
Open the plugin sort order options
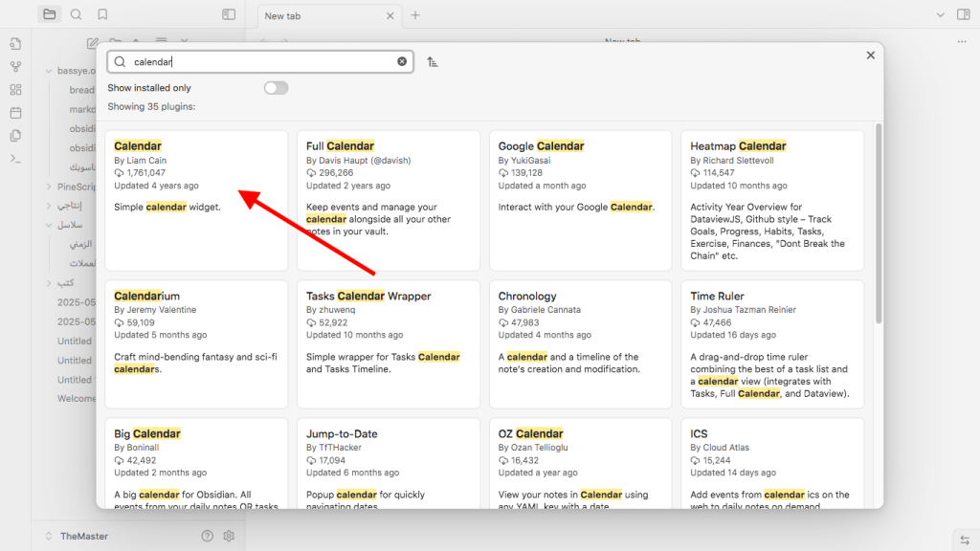point(433,62)
